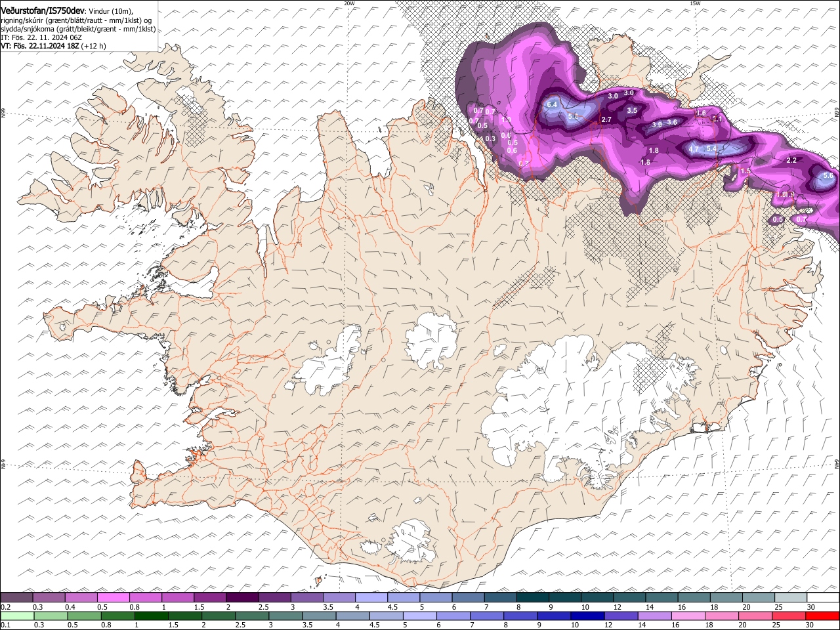Pick the red 30 swatch in the rain legend
The width and height of the screenshot is (840, 630).
tap(822, 616)
